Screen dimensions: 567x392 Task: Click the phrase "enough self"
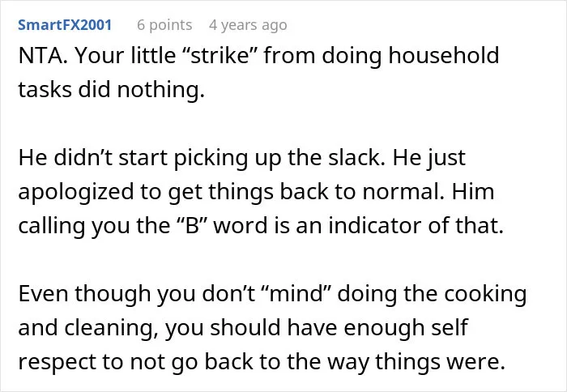[x=406, y=328]
